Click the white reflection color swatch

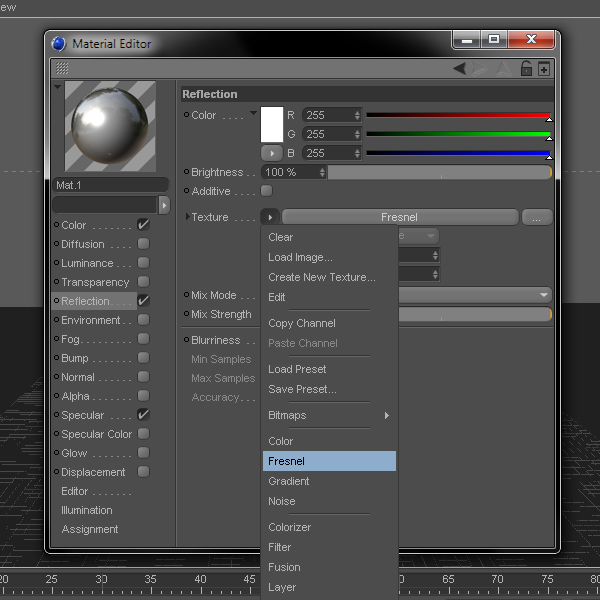tap(272, 125)
